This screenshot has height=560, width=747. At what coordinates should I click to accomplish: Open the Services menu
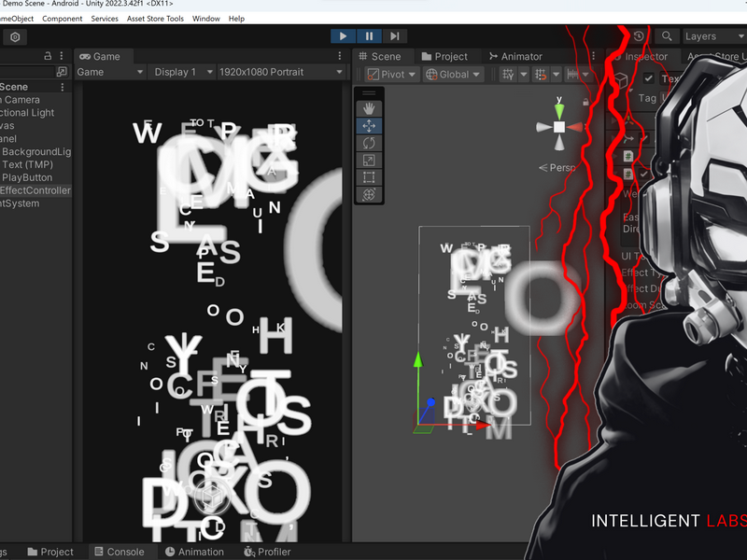[105, 19]
